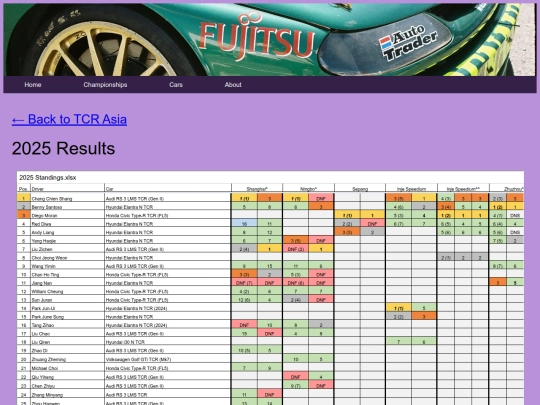Screen dimensions: 540x405
Task: Select driver Sun Juran in row 13
Action: tap(42, 300)
